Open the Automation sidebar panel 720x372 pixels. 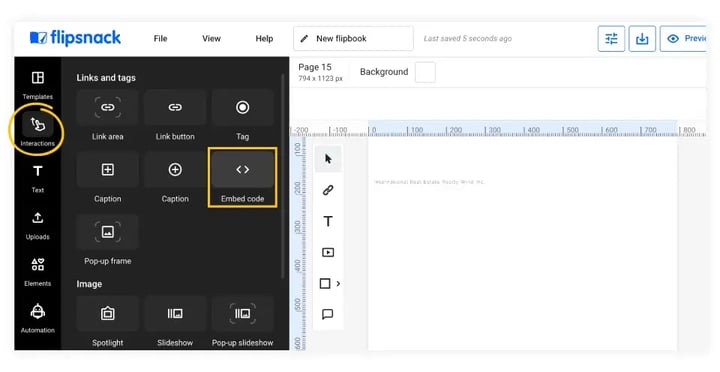tap(38, 318)
